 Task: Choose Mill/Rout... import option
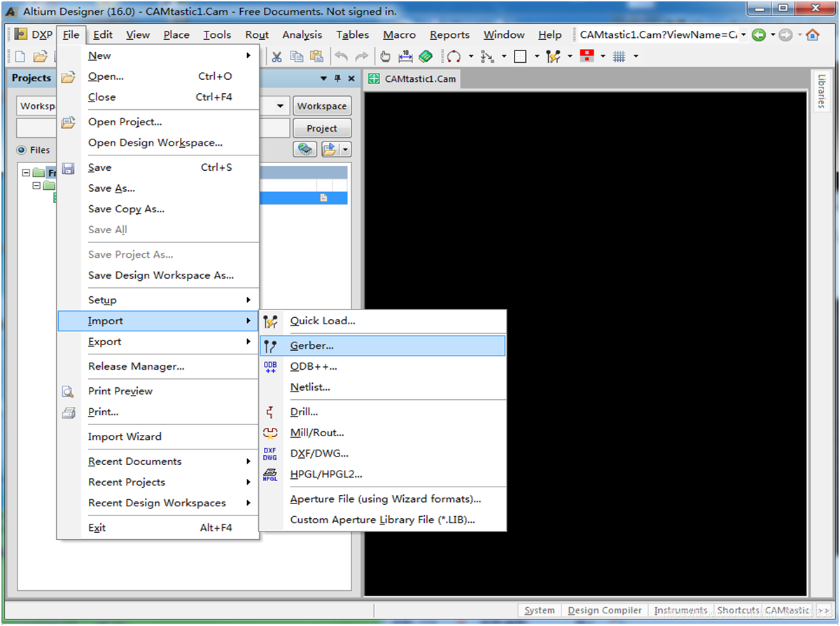coord(382,433)
